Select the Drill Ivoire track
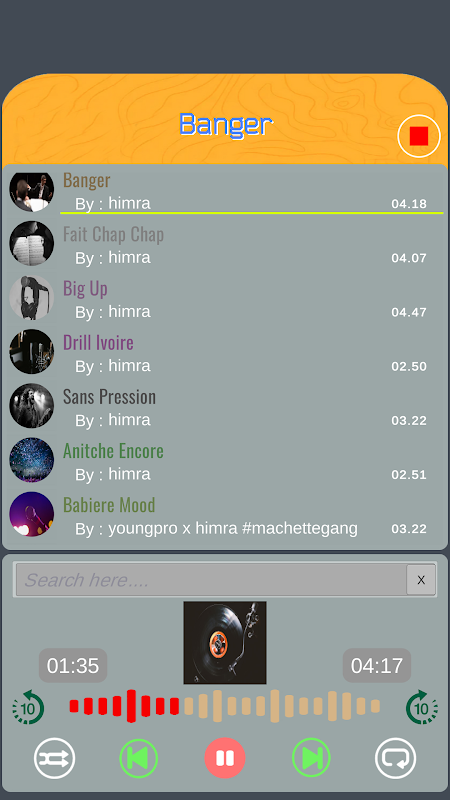This screenshot has height=800, width=450. (x=225, y=354)
